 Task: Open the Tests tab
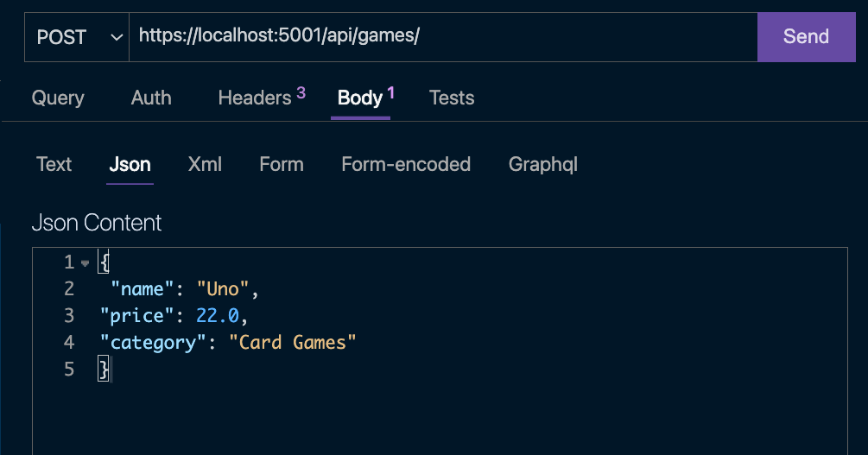(x=452, y=98)
